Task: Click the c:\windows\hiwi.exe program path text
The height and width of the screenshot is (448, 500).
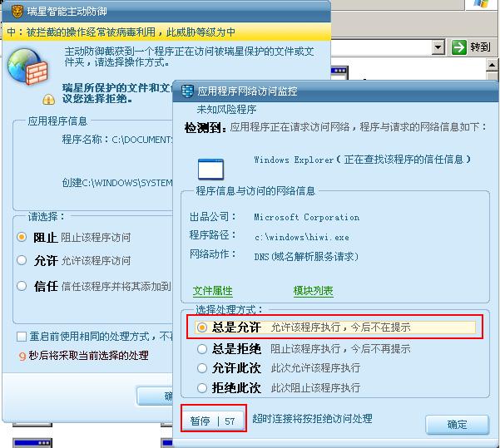Action: pyautogui.click(x=302, y=237)
